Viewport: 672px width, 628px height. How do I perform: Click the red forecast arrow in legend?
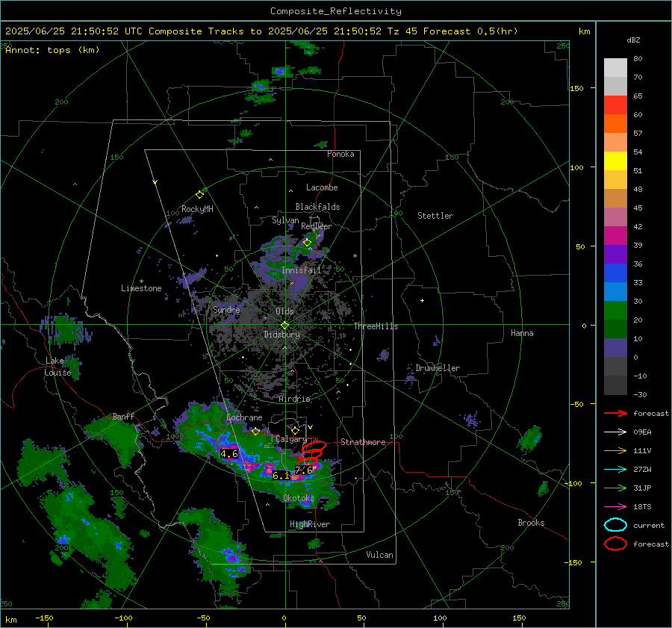tap(615, 413)
